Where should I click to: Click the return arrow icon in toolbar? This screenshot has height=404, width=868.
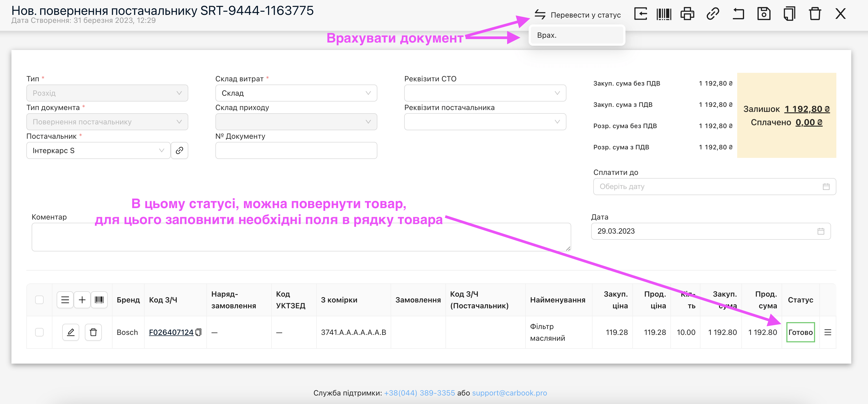[x=738, y=14]
